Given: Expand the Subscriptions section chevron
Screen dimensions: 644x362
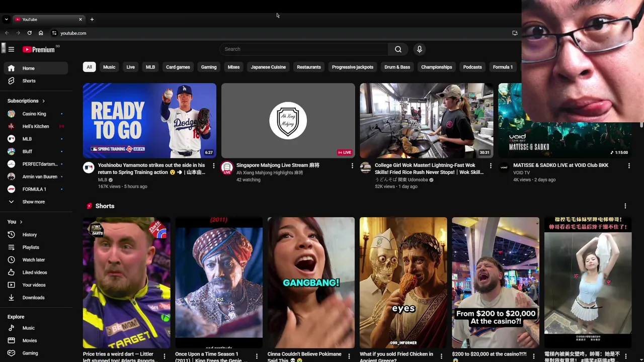Looking at the screenshot, I should 43,101.
